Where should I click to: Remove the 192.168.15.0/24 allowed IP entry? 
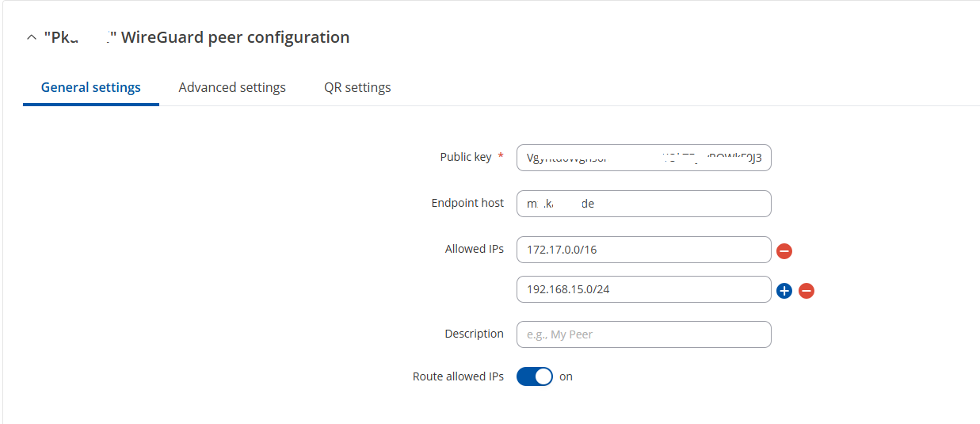[x=806, y=291]
